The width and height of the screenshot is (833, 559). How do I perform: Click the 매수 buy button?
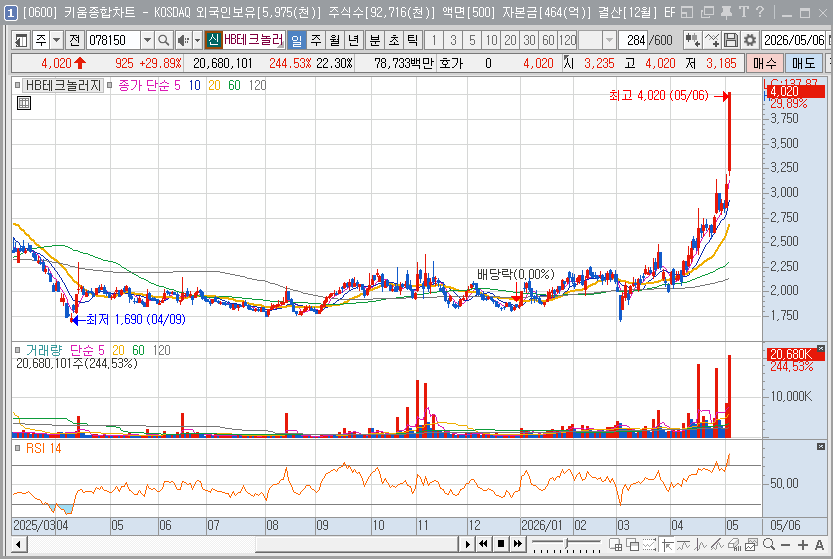pyautogui.click(x=764, y=63)
